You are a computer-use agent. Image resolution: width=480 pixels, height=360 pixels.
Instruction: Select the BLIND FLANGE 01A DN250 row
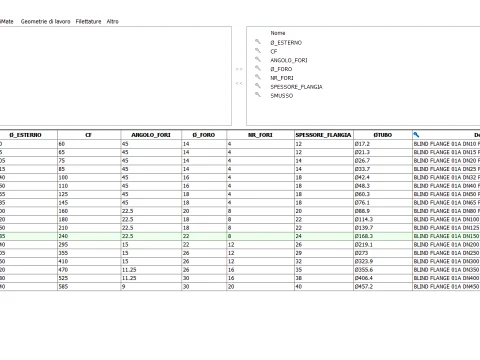coord(240,253)
